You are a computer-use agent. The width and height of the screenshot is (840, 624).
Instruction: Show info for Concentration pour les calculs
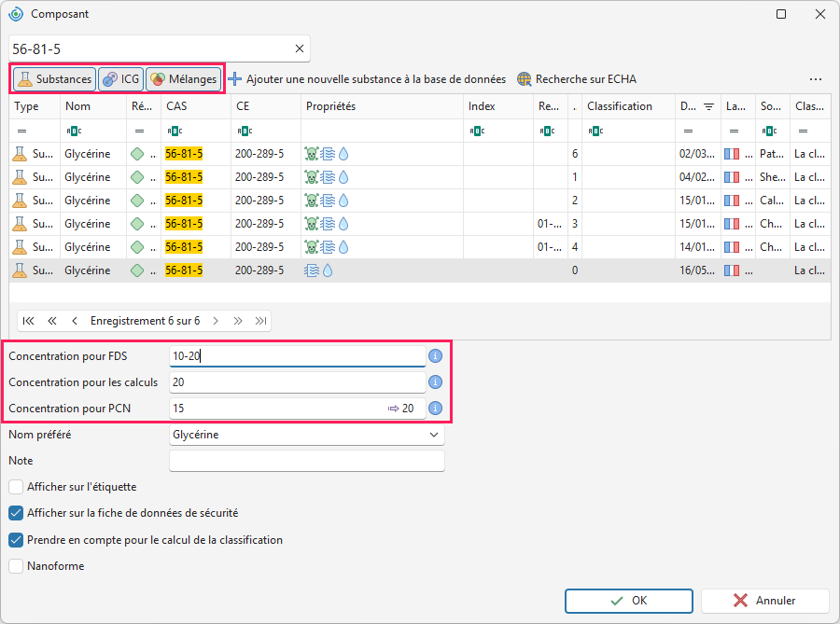tap(436, 382)
